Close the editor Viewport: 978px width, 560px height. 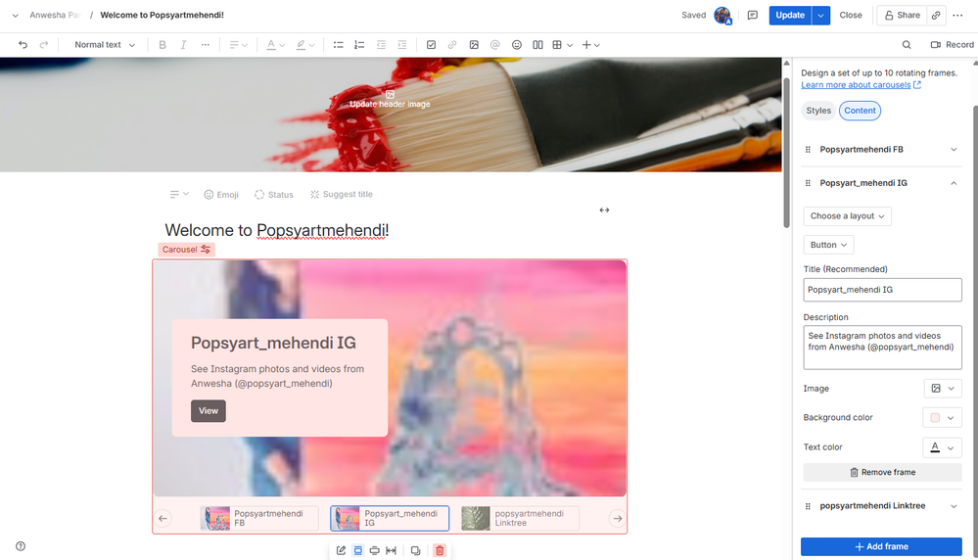[x=850, y=15]
